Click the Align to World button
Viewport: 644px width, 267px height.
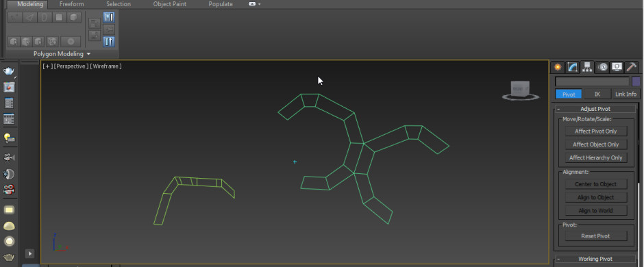click(x=595, y=210)
